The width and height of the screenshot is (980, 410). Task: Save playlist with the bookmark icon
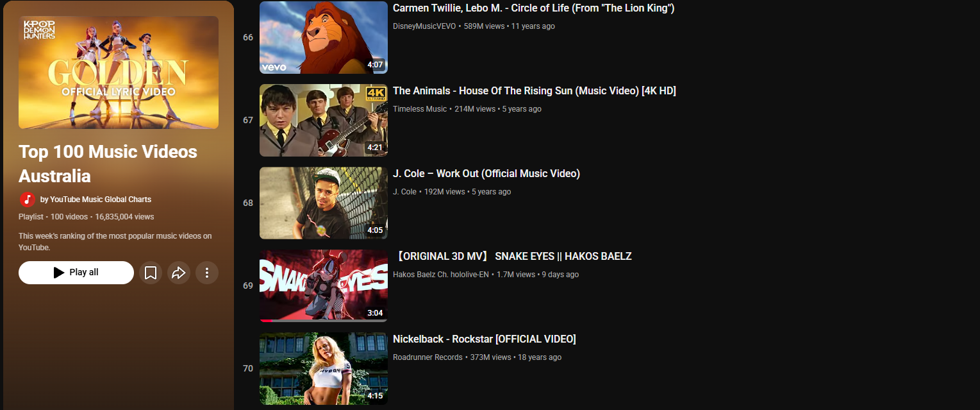click(x=151, y=273)
